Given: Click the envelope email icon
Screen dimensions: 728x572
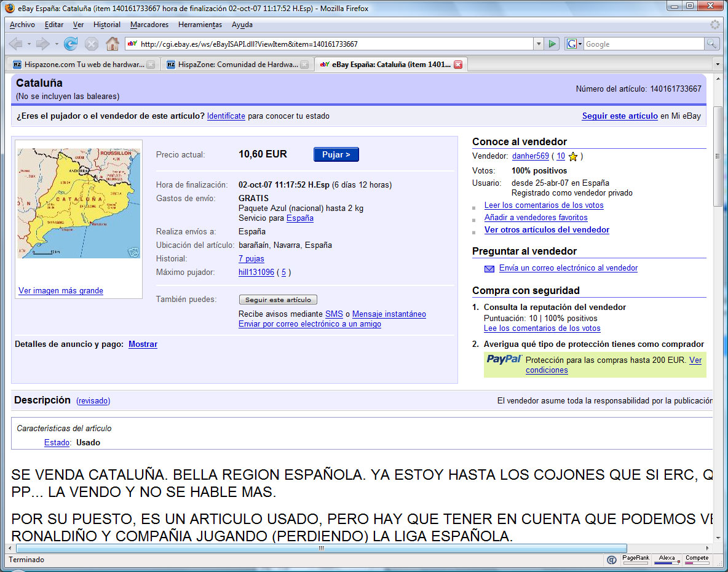Looking at the screenshot, I should 489,269.
